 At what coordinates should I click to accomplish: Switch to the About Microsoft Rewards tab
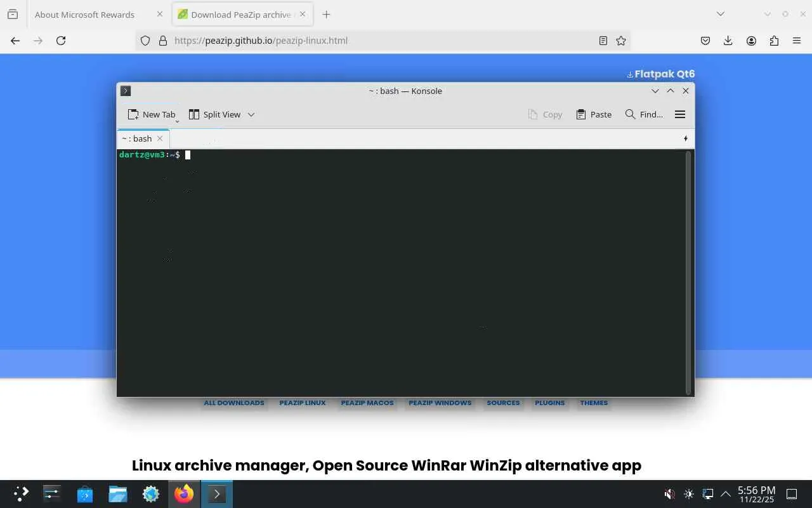84,15
